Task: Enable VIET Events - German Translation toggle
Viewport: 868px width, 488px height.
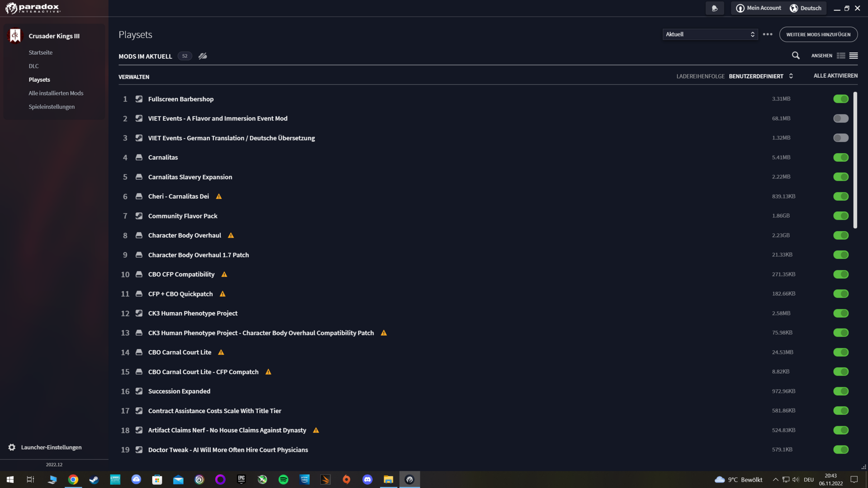Action: (841, 138)
